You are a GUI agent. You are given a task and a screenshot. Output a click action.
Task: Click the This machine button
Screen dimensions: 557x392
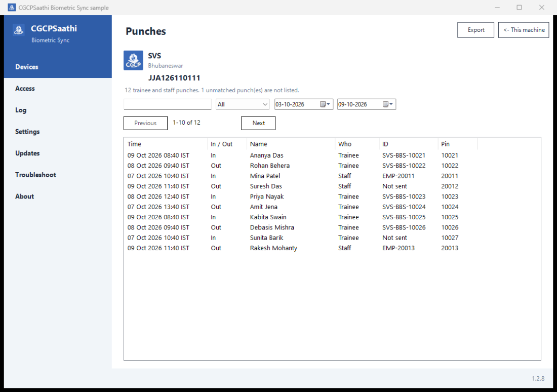pos(524,30)
